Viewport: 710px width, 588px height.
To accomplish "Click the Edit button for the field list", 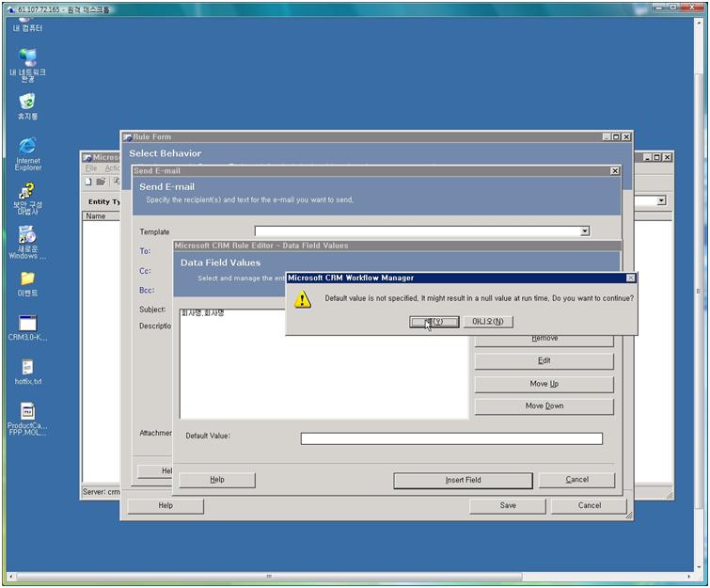I will pyautogui.click(x=544, y=360).
